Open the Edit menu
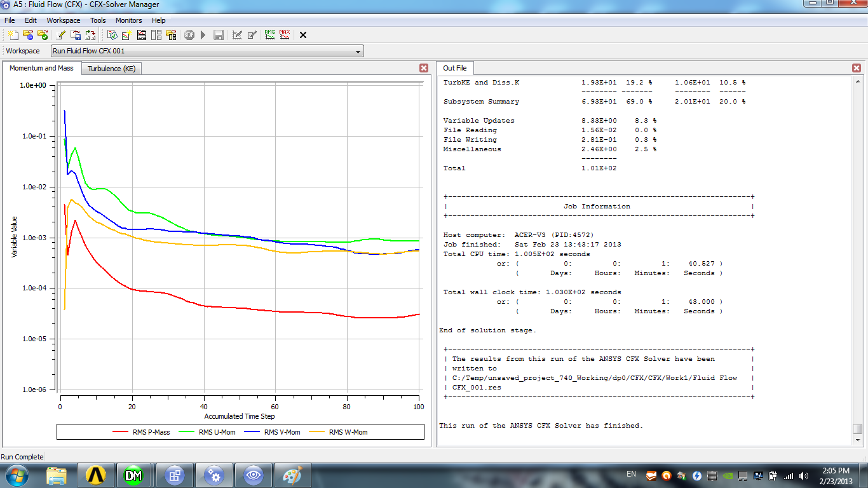This screenshot has height=488, width=868. (x=31, y=20)
